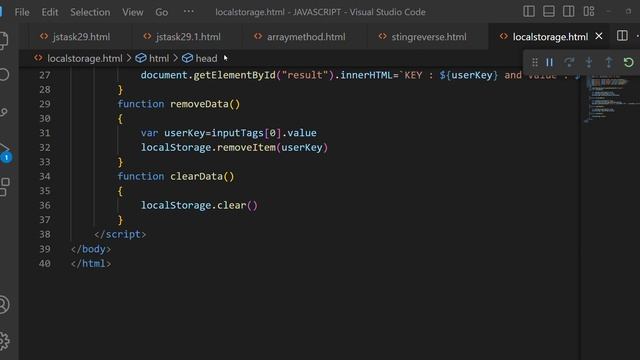Image resolution: width=640 pixels, height=360 pixels.
Task: Open the Manage gear menu
Action: click(x=3, y=340)
